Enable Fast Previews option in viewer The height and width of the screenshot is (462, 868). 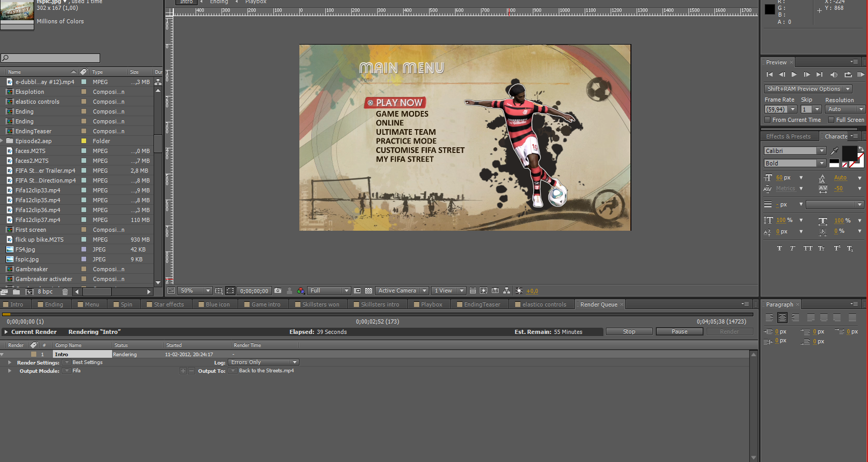(x=484, y=291)
